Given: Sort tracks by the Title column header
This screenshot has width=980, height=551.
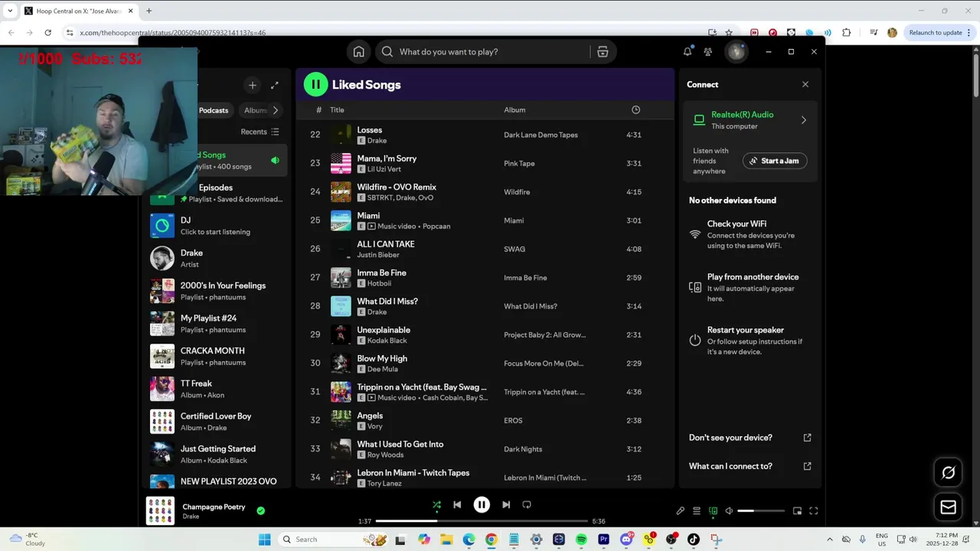Looking at the screenshot, I should pyautogui.click(x=337, y=110).
